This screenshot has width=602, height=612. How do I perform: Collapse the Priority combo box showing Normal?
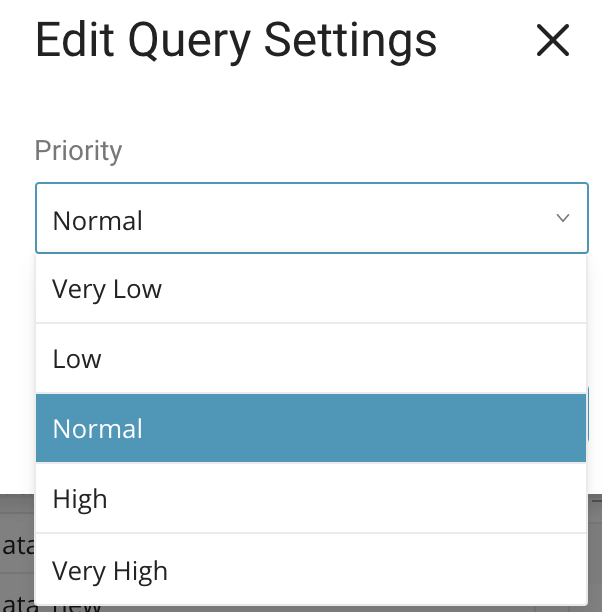311,219
